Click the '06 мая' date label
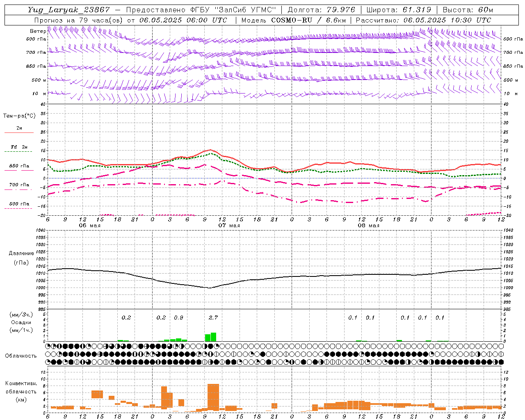The image size is (525, 420). point(90,226)
